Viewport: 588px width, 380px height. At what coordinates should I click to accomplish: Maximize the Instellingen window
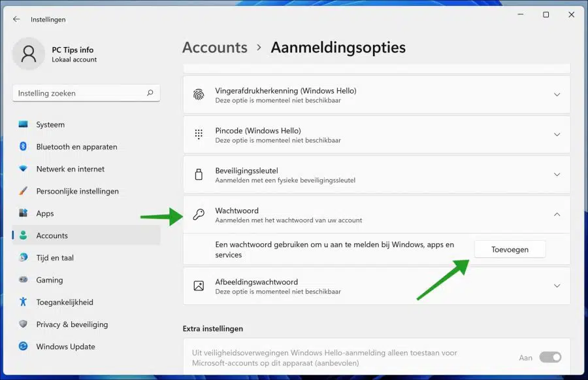[x=546, y=14]
